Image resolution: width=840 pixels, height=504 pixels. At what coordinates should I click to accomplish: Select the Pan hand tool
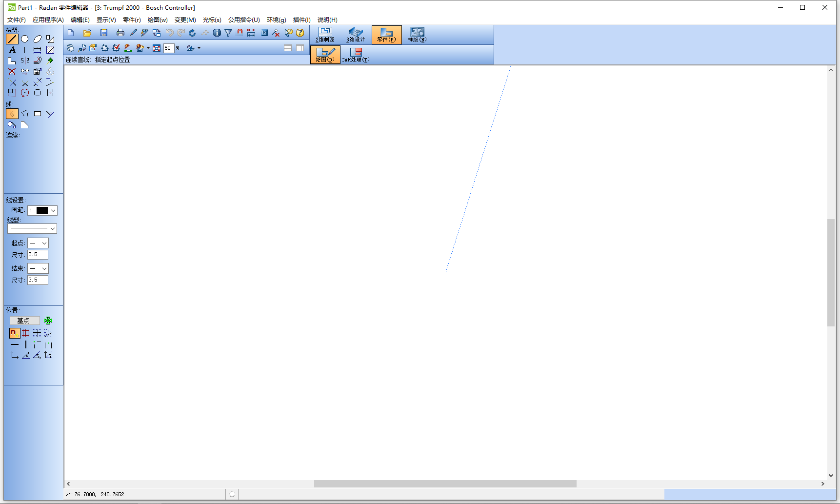[71, 48]
